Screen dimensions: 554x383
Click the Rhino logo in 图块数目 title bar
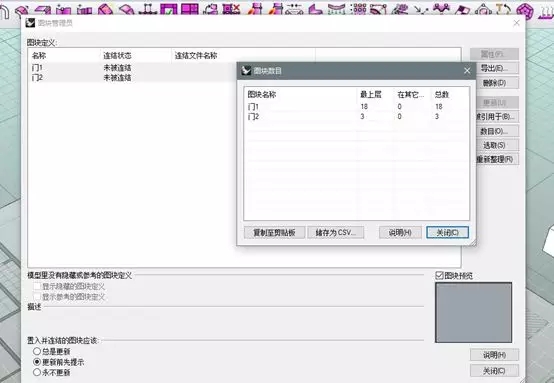click(246, 70)
